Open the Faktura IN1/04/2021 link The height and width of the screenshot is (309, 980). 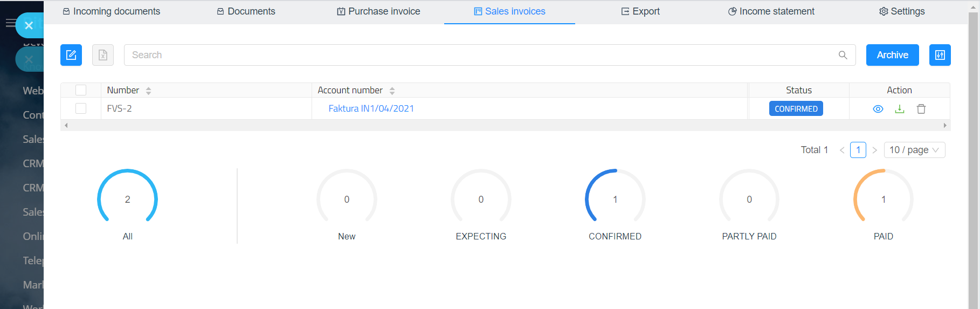pos(371,108)
